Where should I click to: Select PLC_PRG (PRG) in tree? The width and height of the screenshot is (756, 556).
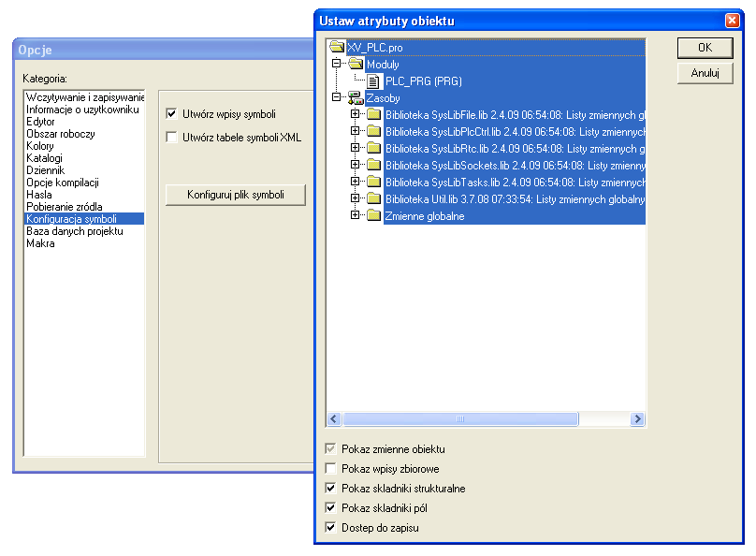coord(423,81)
